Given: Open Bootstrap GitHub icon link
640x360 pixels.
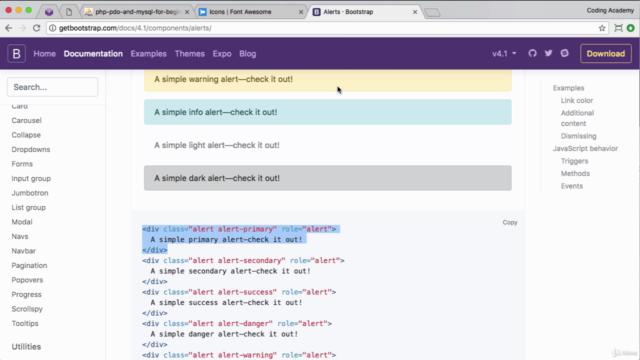Looking at the screenshot, I should tap(532, 53).
